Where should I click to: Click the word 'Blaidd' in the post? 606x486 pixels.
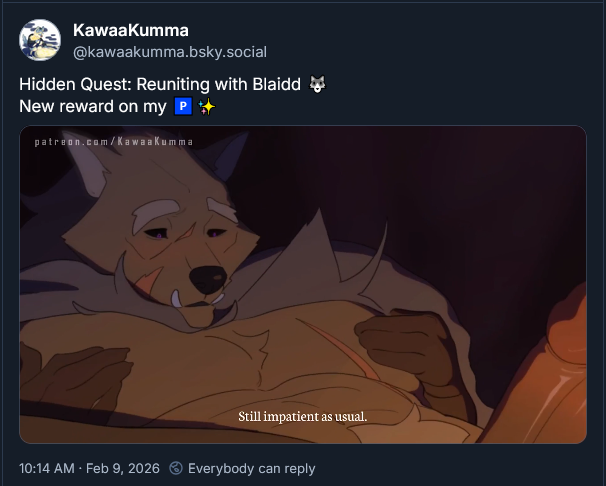pos(277,84)
